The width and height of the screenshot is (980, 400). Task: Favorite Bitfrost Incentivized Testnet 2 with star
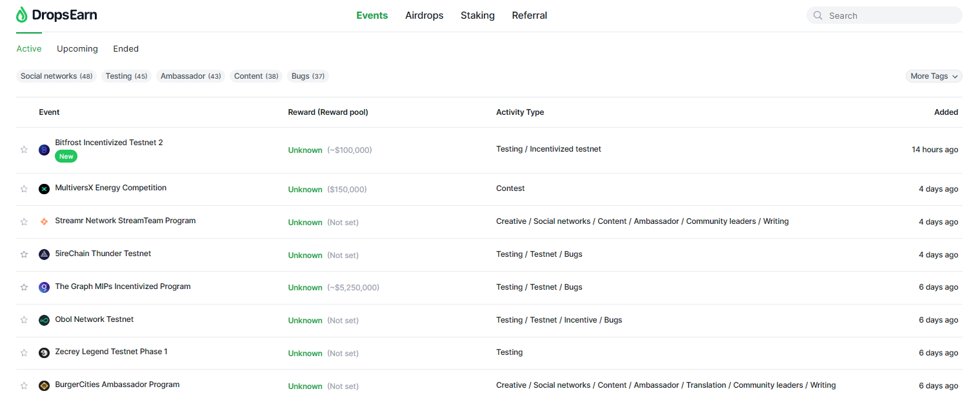click(24, 150)
